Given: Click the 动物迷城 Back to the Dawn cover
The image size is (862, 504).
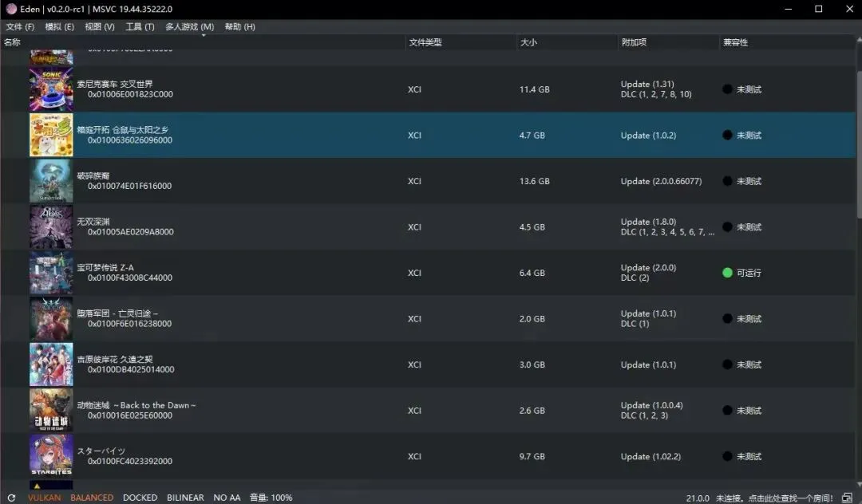Looking at the screenshot, I should tap(51, 410).
